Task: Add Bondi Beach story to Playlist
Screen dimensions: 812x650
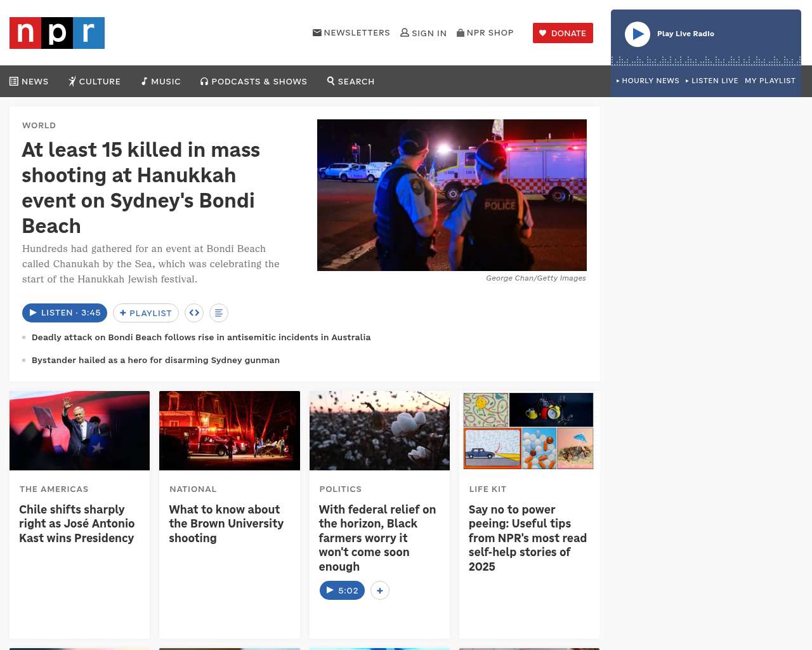Action: click(x=146, y=313)
